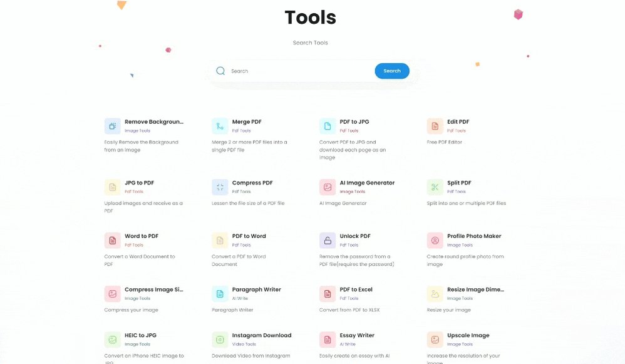The width and height of the screenshot is (625, 364).
Task: Open the Compress PDF title link
Action: pos(252,183)
